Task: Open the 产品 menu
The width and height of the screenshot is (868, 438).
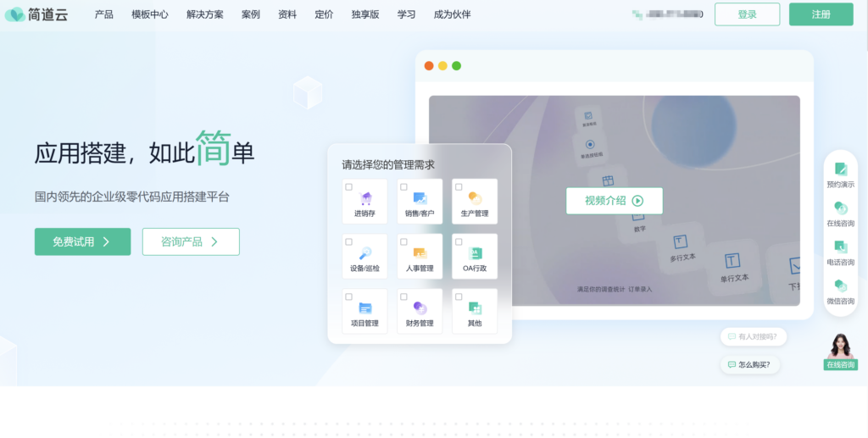Action: pos(104,14)
